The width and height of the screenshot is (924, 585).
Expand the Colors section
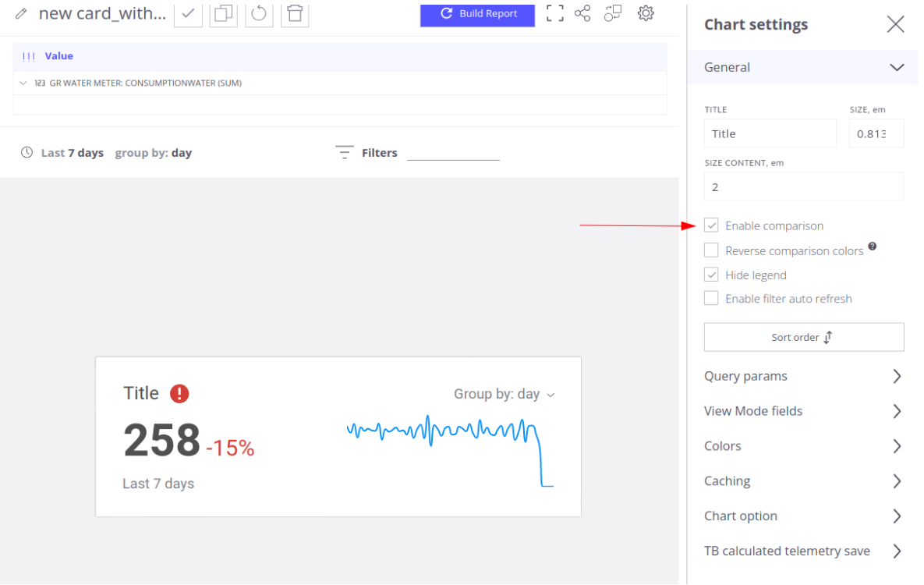(803, 446)
